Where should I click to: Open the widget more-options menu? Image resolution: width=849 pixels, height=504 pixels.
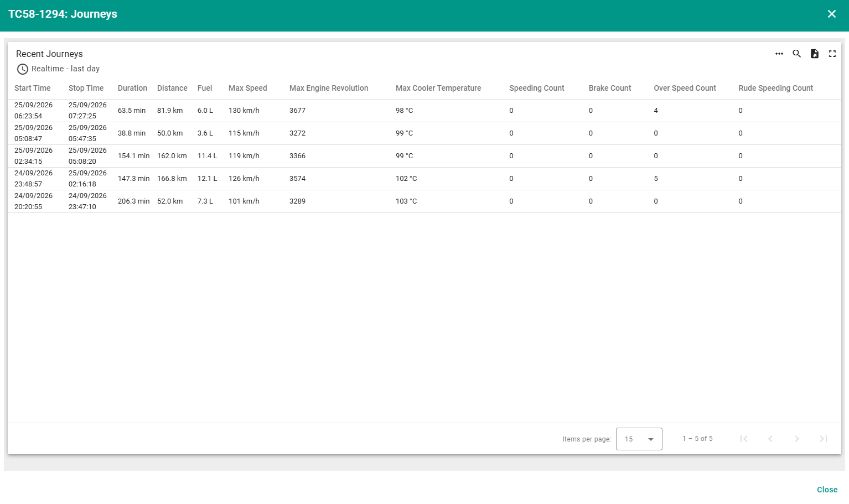pos(779,54)
